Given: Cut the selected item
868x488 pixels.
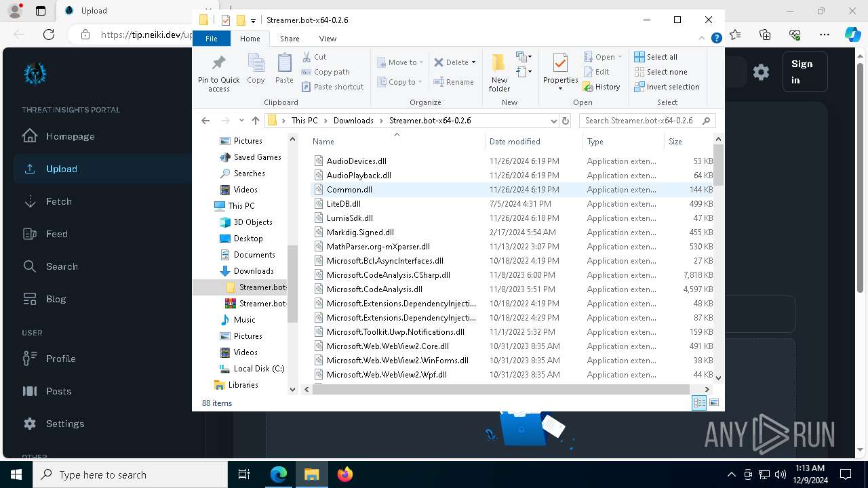Looking at the screenshot, I should (x=315, y=57).
